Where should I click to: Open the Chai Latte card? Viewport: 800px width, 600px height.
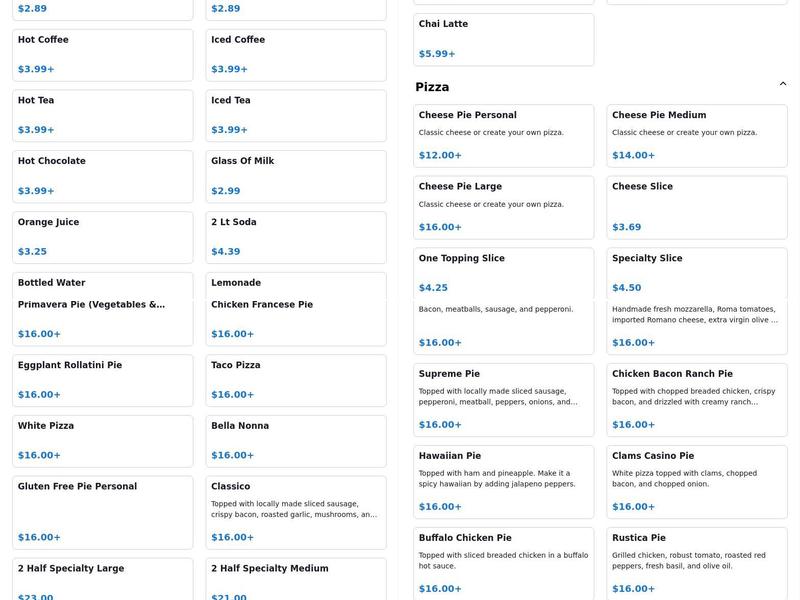503,39
